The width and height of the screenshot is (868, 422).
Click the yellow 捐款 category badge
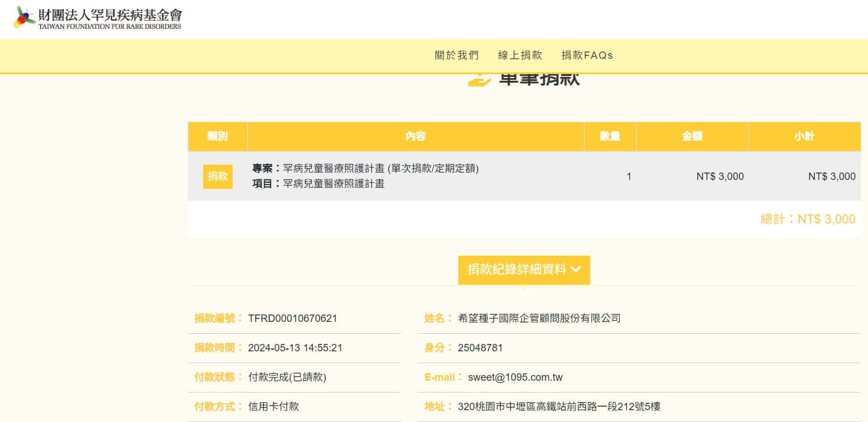(217, 176)
